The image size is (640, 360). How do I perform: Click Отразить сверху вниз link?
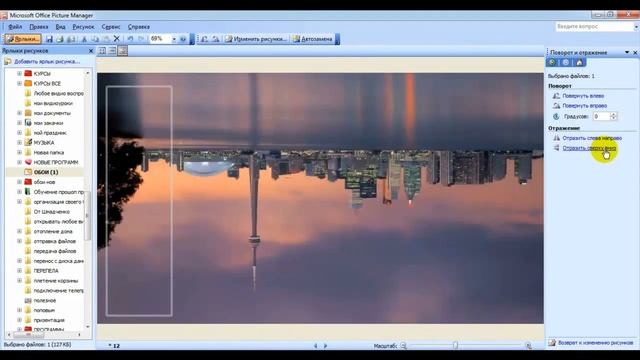pyautogui.click(x=589, y=148)
